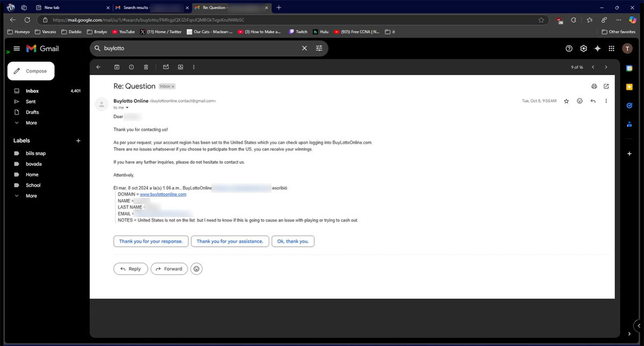Open the Gmail main menu hamburger
This screenshot has height=346, width=644.
[x=17, y=48]
